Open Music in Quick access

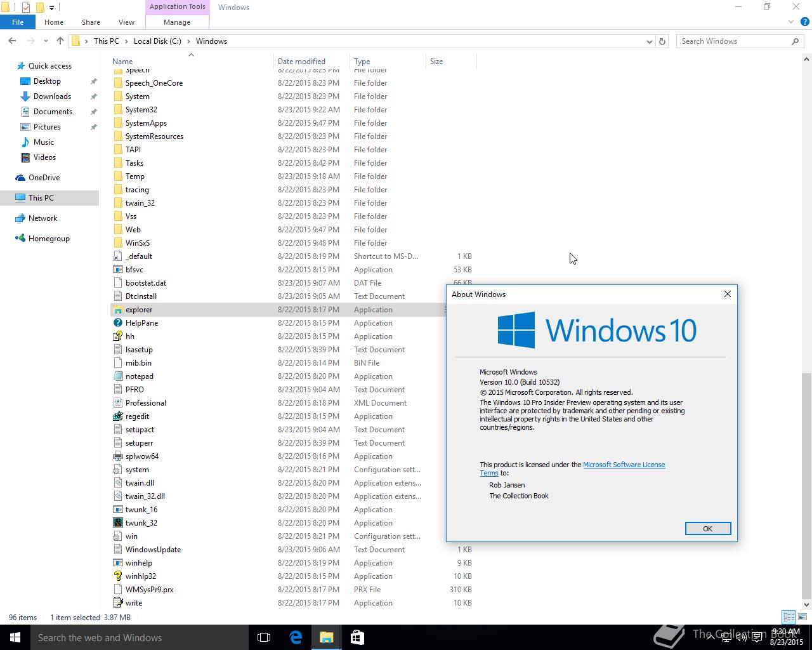coord(44,142)
